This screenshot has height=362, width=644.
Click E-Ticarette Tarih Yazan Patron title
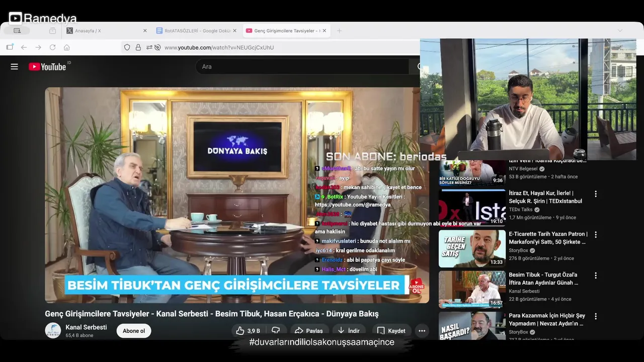point(548,238)
